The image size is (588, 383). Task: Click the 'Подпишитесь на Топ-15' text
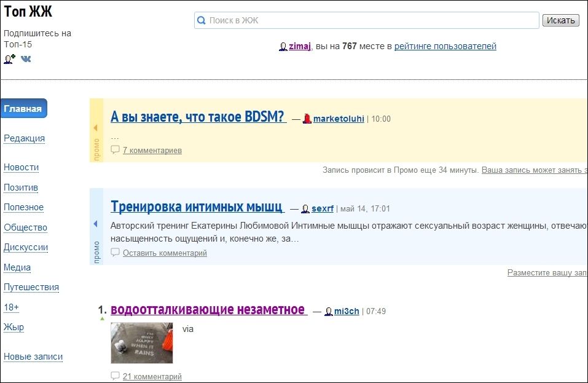click(x=37, y=39)
